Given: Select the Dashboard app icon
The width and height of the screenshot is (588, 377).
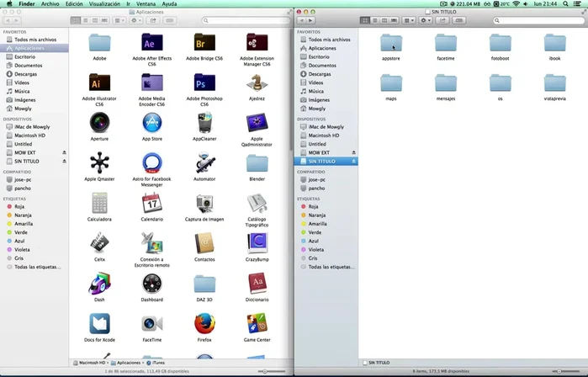Looking at the screenshot, I should [x=152, y=284].
